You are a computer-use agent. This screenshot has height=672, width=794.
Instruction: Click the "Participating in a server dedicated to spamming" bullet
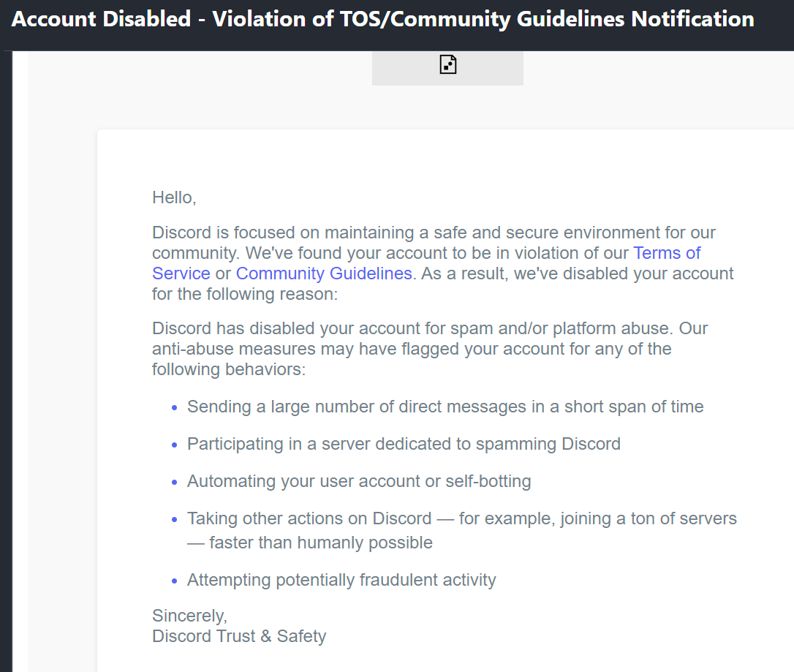point(404,444)
